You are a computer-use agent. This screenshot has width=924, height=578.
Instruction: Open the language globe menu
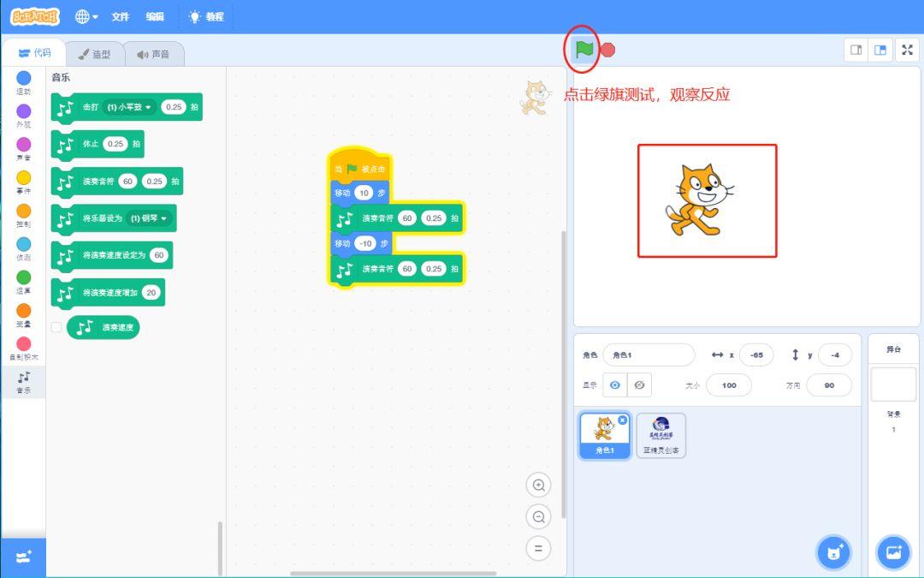pyautogui.click(x=86, y=16)
